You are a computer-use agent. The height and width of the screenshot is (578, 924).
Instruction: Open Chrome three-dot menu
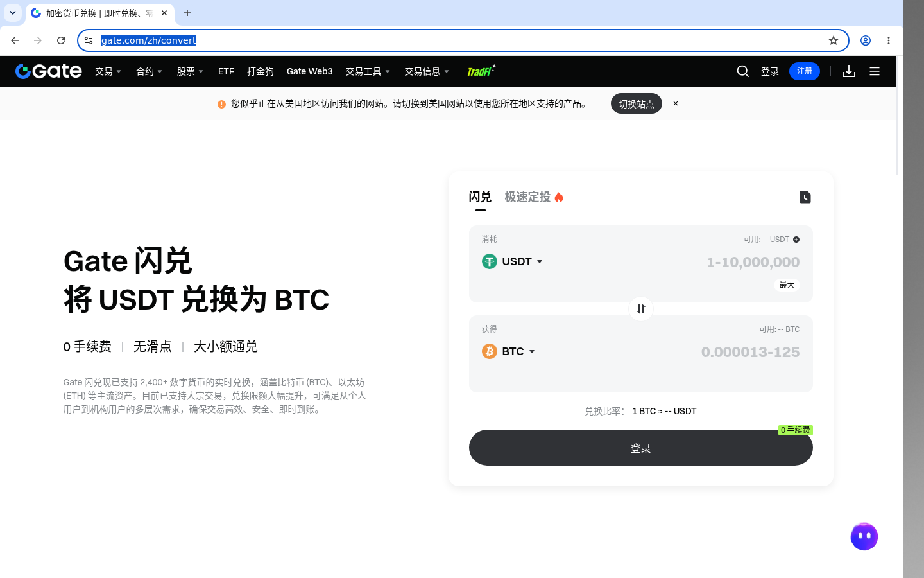click(889, 40)
